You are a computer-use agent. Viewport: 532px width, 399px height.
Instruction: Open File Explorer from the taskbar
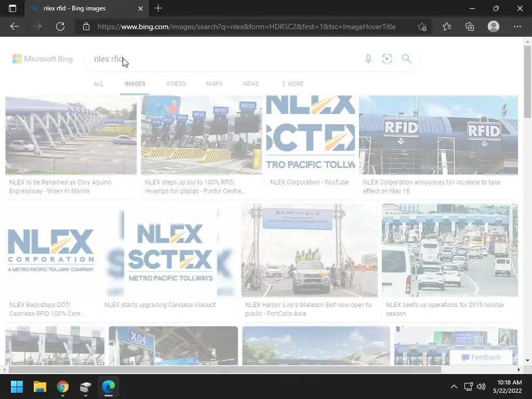click(x=39, y=387)
